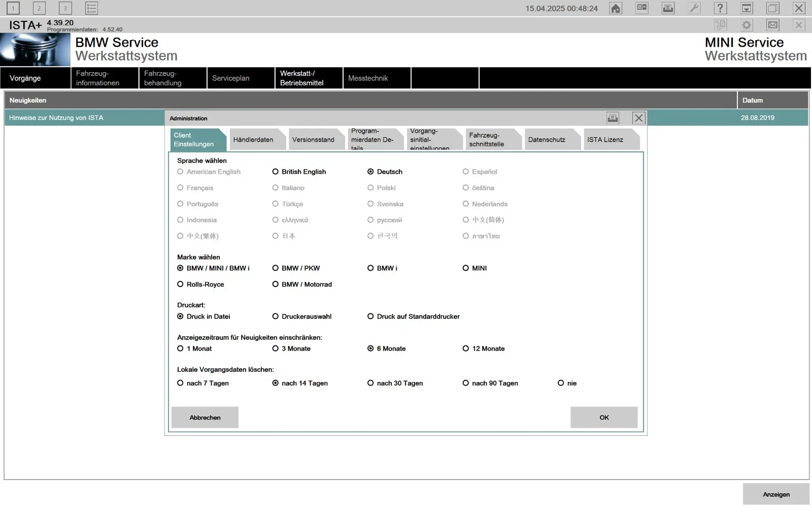This screenshot has height=508, width=812.
Task: Open the wrench settings icon
Action: [694, 8]
